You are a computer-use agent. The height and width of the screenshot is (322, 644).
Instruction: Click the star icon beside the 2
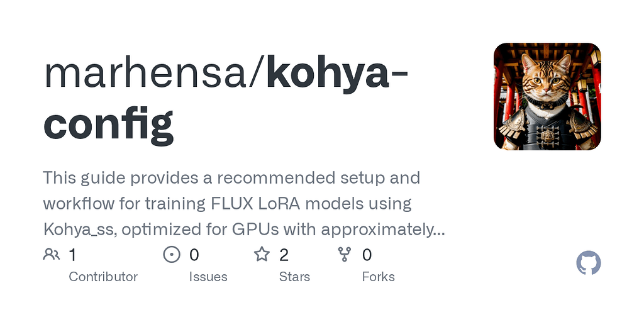262,255
